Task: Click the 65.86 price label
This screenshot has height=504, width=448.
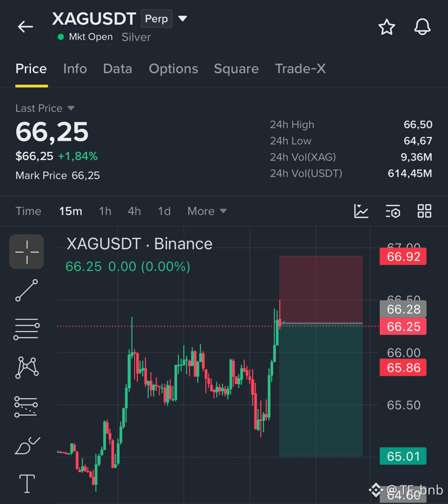Action: tap(403, 367)
